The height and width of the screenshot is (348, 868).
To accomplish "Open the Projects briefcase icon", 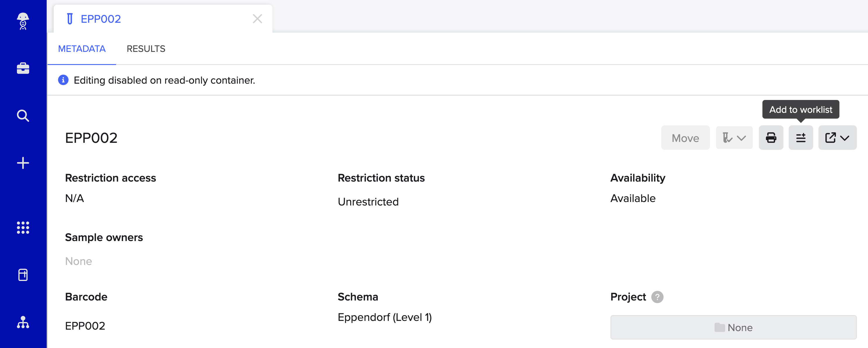I will 23,68.
